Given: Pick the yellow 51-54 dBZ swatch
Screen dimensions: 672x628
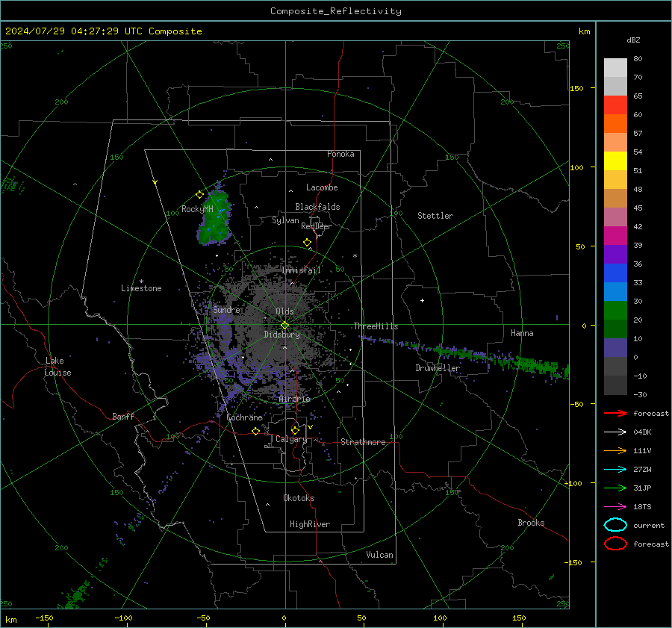Looking at the screenshot, I should (615, 161).
